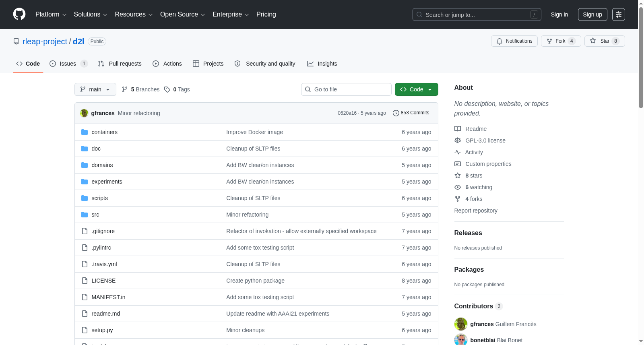Open the rleap-project owner link
This screenshot has height=345, width=644.
point(45,41)
